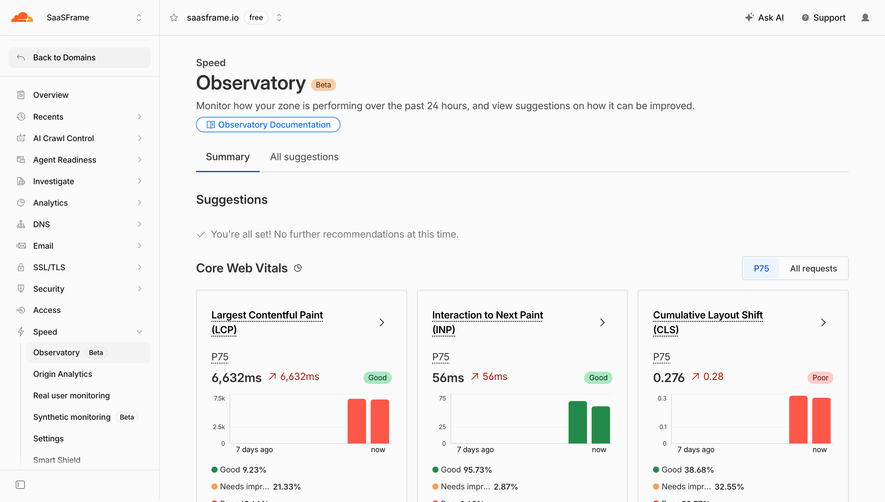The image size is (885, 502).
Task: Expand the SSL/TLS chevron
Action: tap(139, 267)
